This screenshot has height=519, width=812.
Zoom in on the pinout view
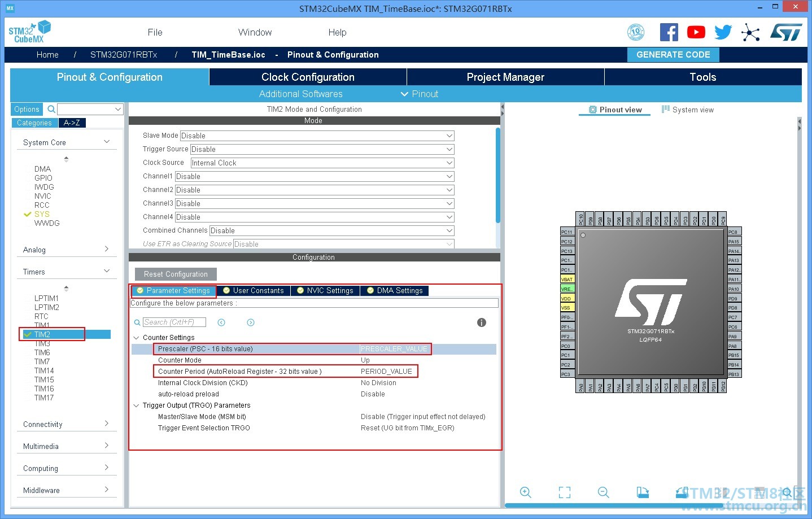[526, 492]
